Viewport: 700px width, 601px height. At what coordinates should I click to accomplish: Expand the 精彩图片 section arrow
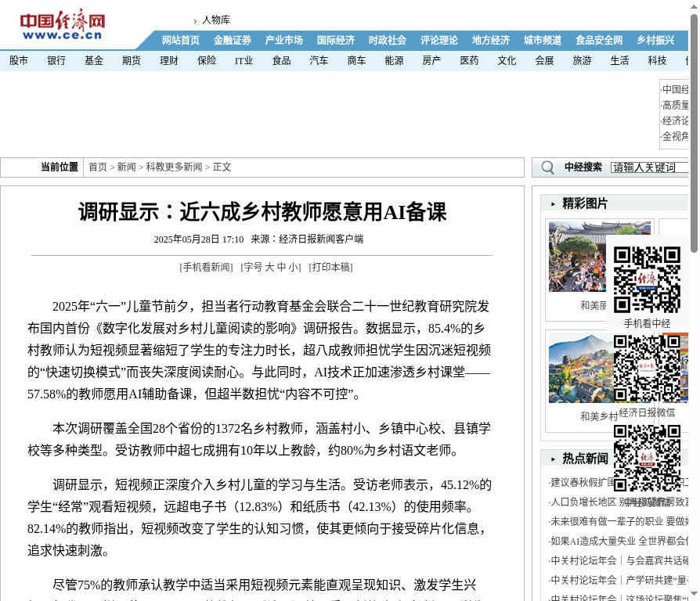[x=553, y=203]
